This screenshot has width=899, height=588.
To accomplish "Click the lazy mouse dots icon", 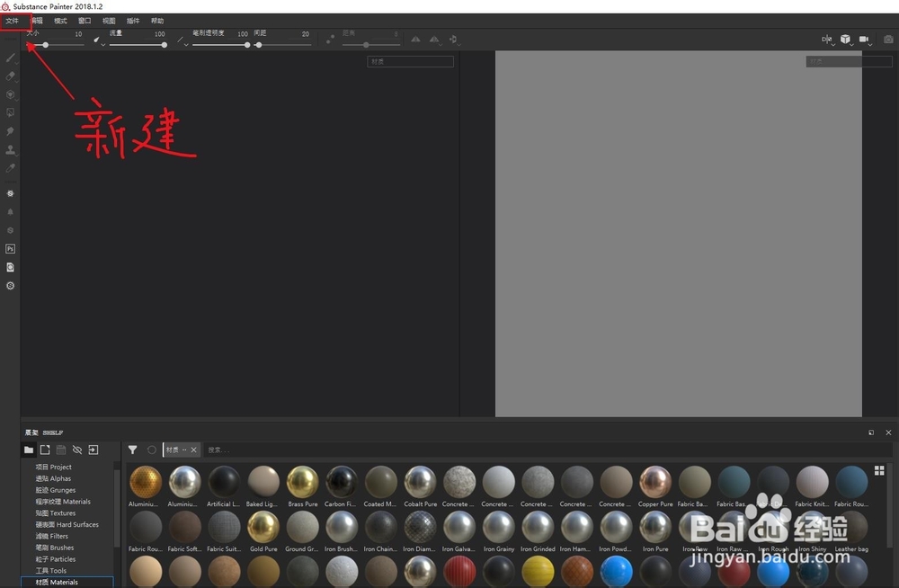I will click(x=330, y=39).
